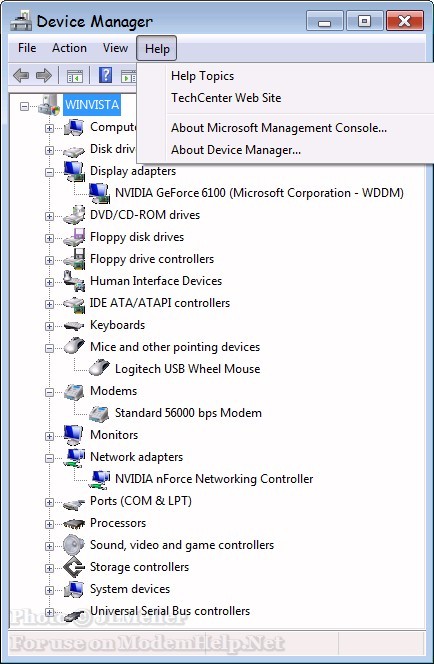Choose Help Topics from the Help menu
The height and width of the screenshot is (664, 434).
point(202,76)
